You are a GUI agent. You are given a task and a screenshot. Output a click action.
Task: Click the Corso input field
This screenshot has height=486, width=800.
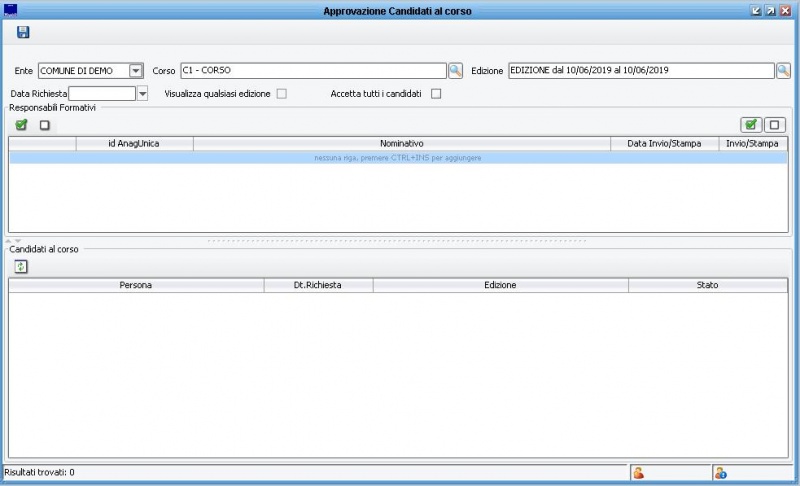(x=313, y=70)
